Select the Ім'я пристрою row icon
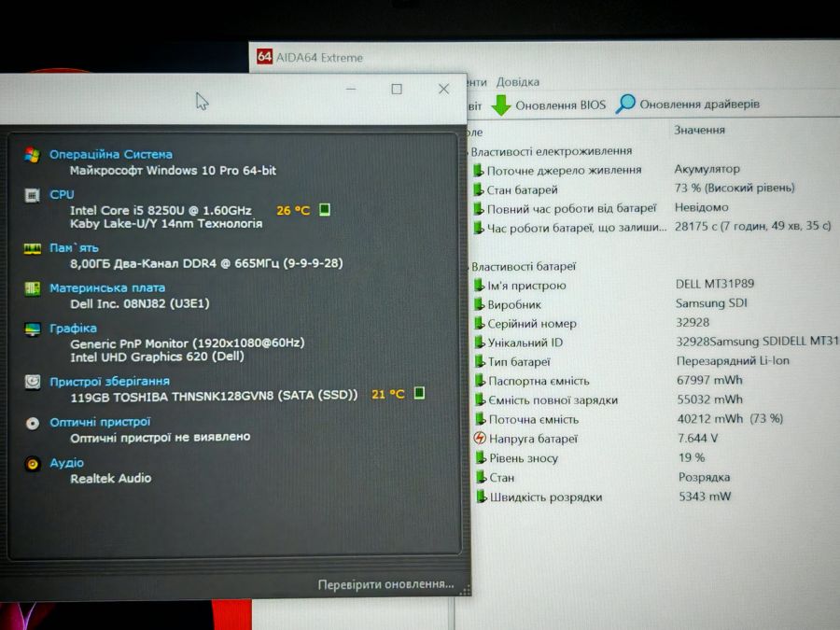The width and height of the screenshot is (840, 630). (479, 286)
